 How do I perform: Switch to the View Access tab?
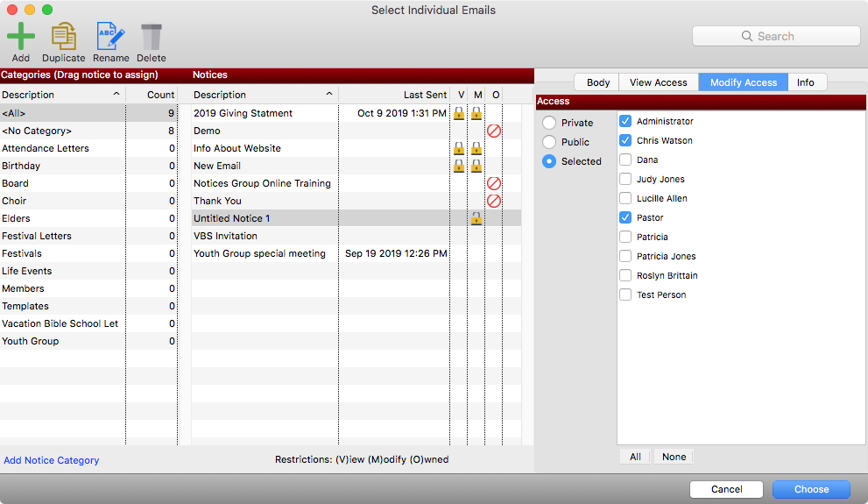coord(658,82)
